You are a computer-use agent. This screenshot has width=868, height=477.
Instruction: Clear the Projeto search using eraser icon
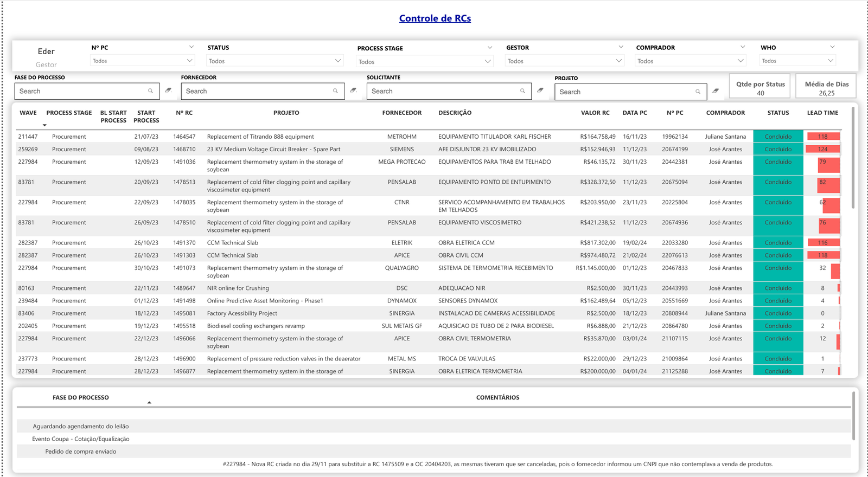coord(716,91)
